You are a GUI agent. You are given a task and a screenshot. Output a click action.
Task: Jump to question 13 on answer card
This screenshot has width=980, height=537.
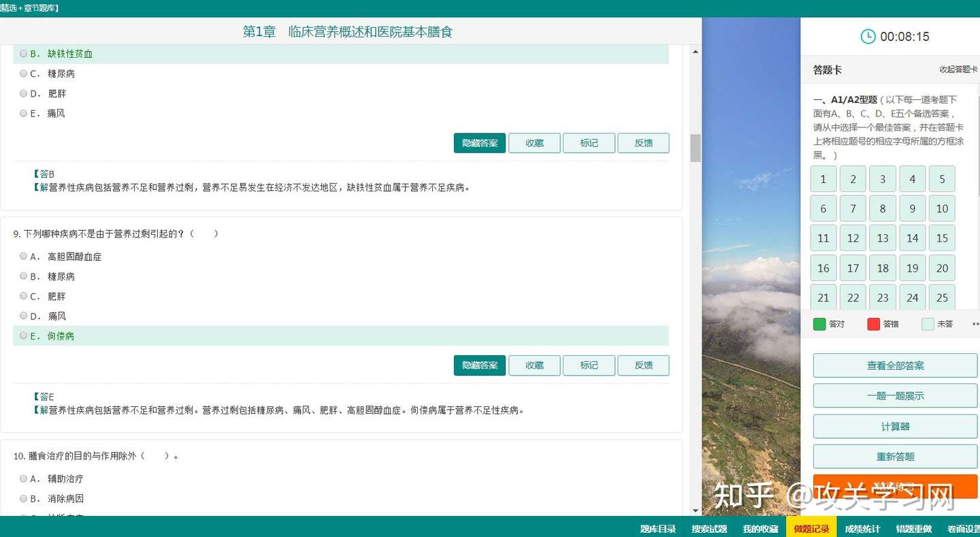(883, 238)
